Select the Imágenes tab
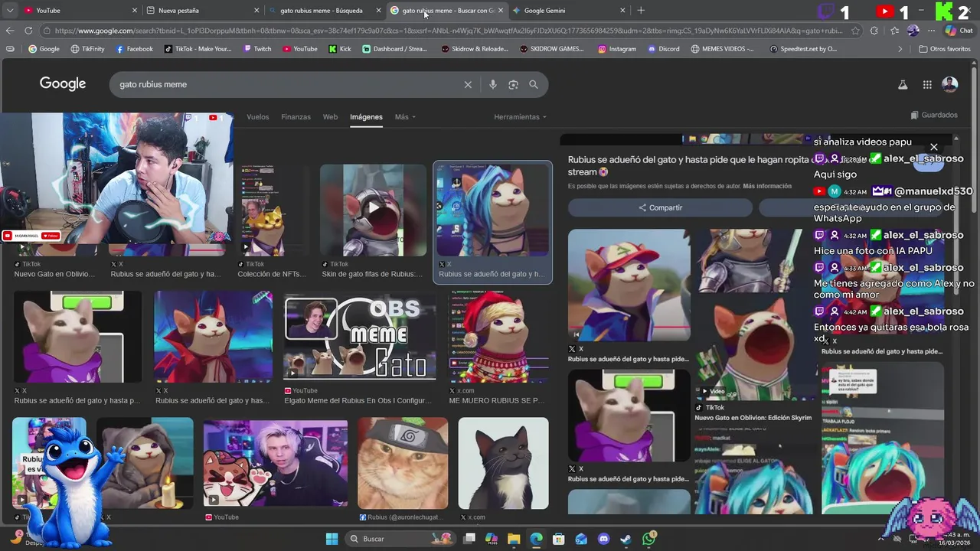This screenshot has width=980, height=551. pyautogui.click(x=366, y=117)
